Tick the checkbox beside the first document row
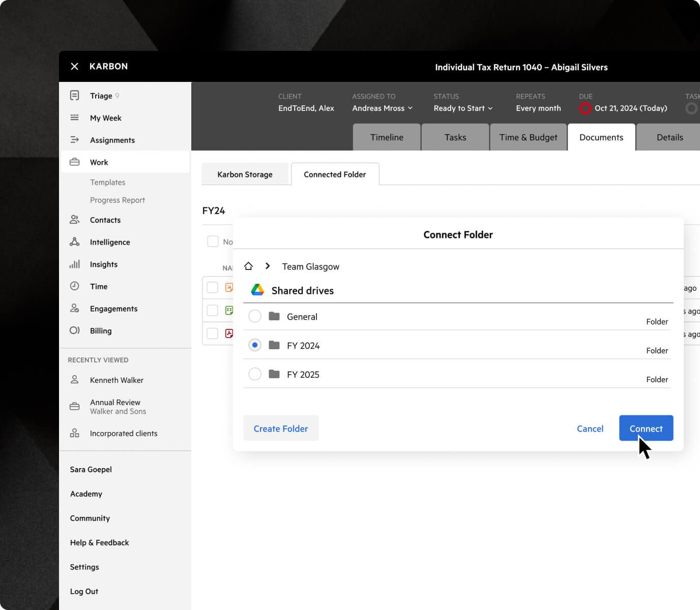The height and width of the screenshot is (610, 700). (x=213, y=287)
